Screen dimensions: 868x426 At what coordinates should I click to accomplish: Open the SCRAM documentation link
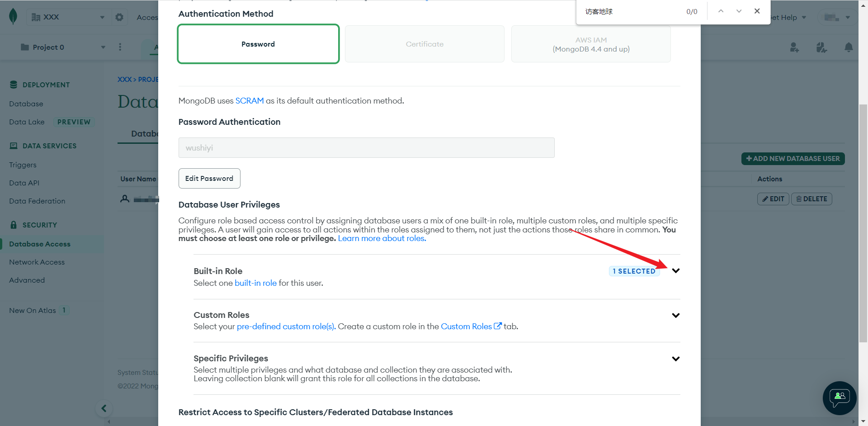pyautogui.click(x=249, y=101)
